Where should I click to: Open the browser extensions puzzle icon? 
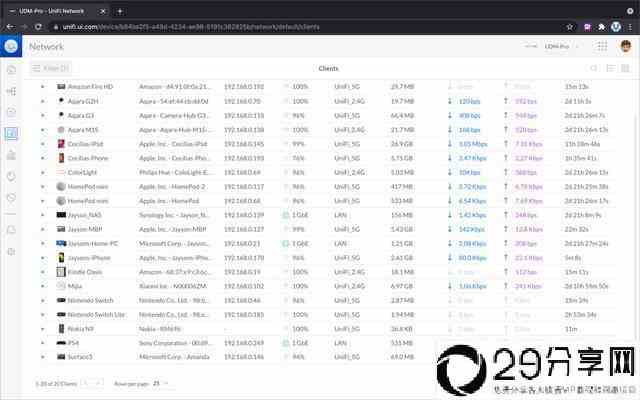pos(602,27)
